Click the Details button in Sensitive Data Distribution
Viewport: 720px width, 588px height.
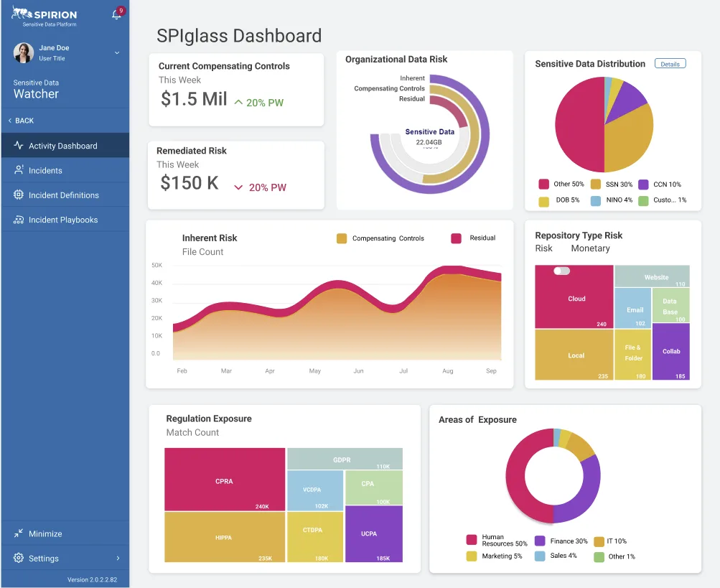point(670,64)
